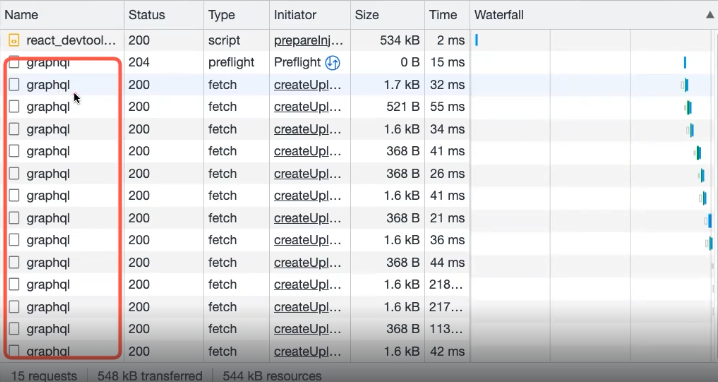This screenshot has height=382, width=718.
Task: Click the document icon of the 218… graphql row
Action: pyautogui.click(x=14, y=284)
